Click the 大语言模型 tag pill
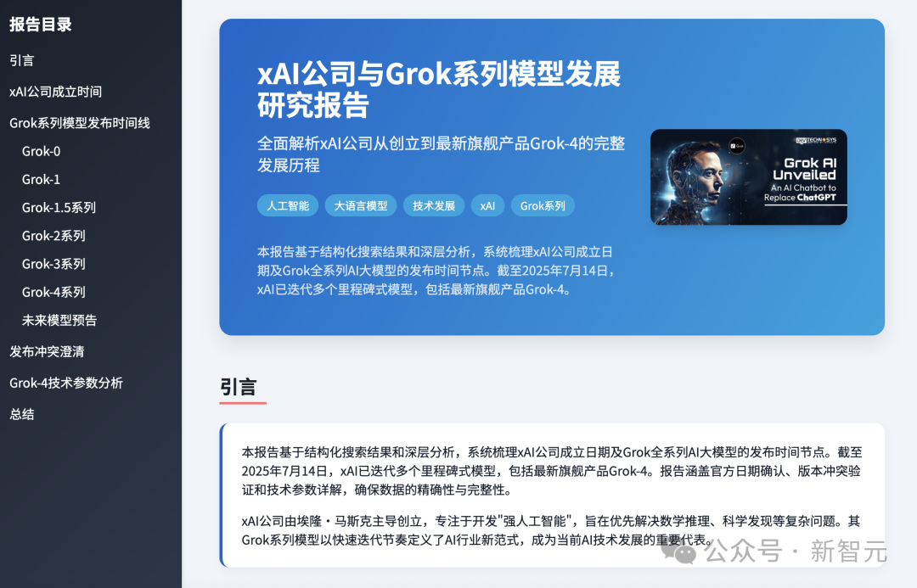 (x=360, y=205)
